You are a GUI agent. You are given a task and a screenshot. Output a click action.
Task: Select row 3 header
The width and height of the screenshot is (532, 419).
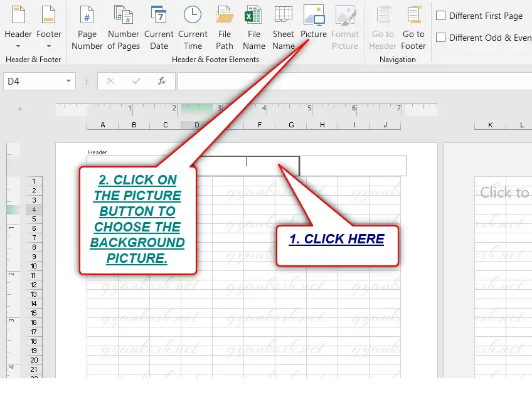[34, 200]
